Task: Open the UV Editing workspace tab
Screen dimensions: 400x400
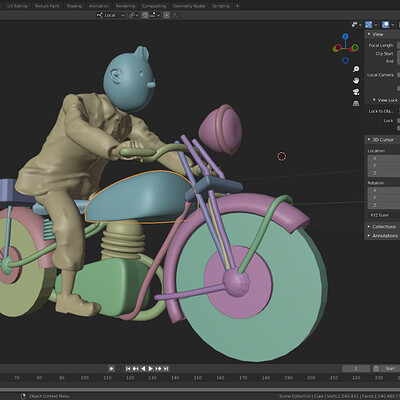Action: click(x=17, y=6)
